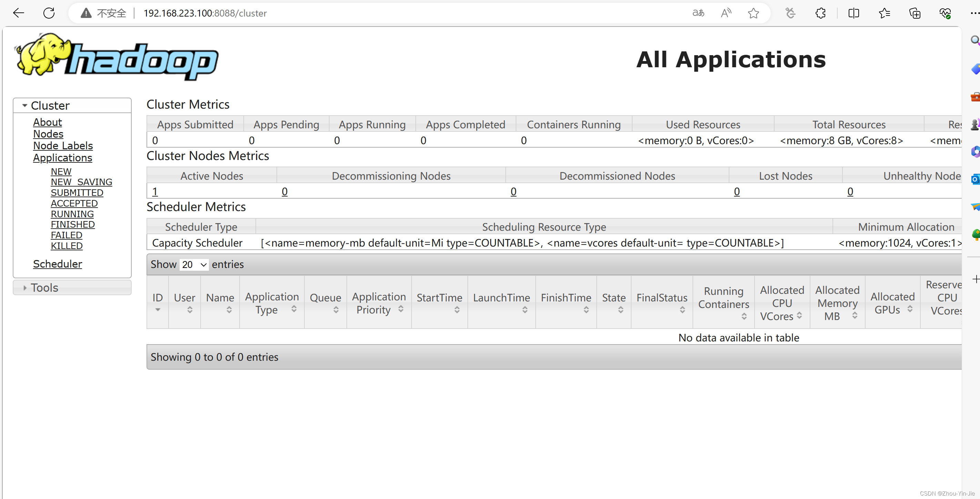Open the Scheduler link in sidebar
This screenshot has width=980, height=499.
coord(58,264)
